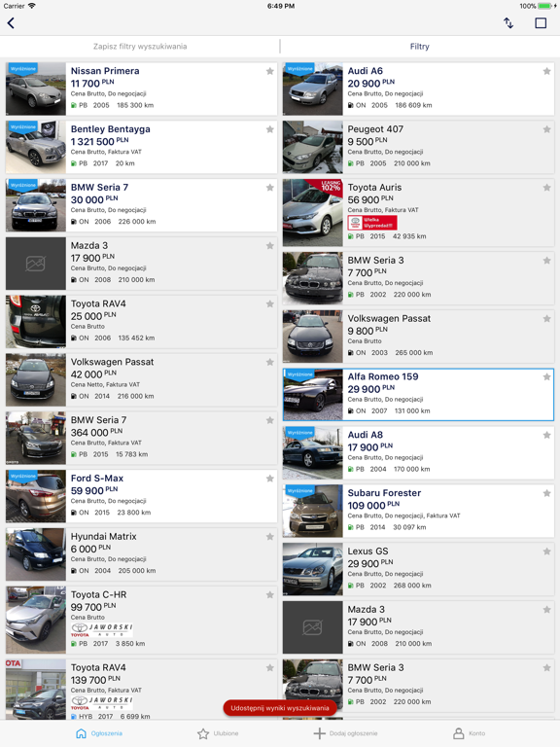560x747 pixels.
Task: Star the Lexus GS listing
Action: click(546, 551)
